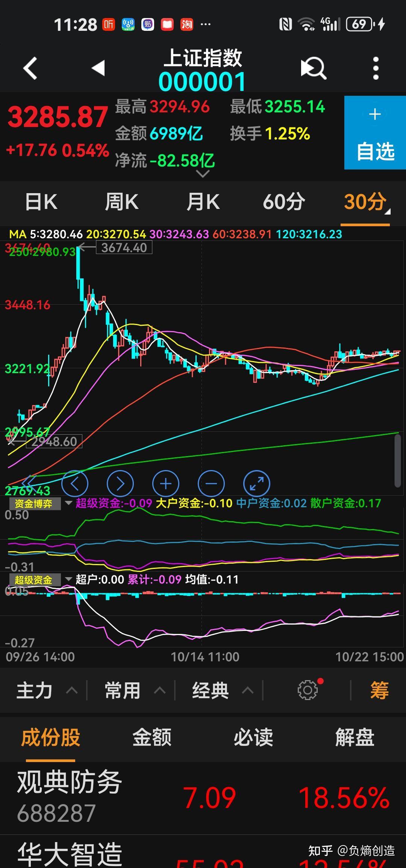The width and height of the screenshot is (406, 868).
Task: Tap the 7.09 price for 观典防务
Action: tap(209, 798)
